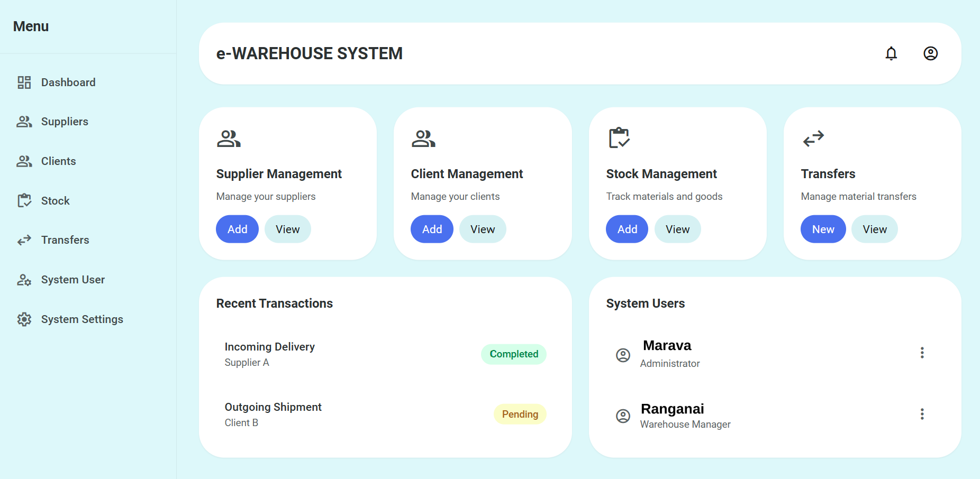
Task: Click the Supplier Management people icon
Action: pos(229,139)
